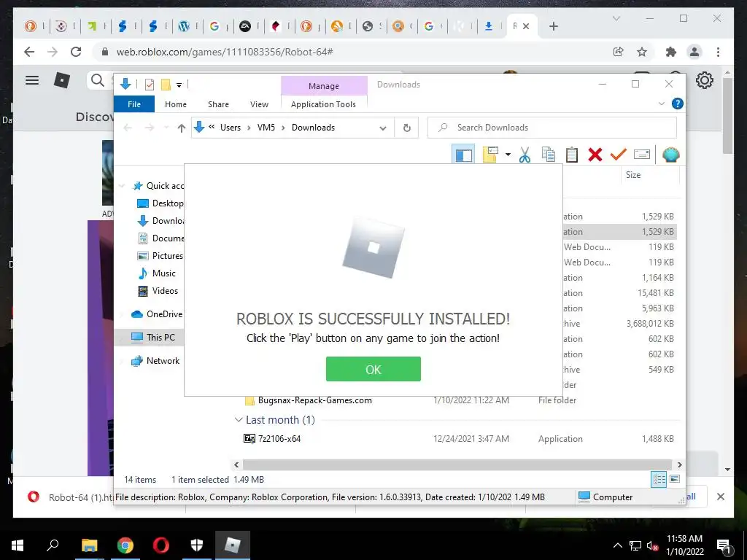This screenshot has width=747, height=560.
Task: Click the Explorer help question mark icon
Action: click(677, 104)
